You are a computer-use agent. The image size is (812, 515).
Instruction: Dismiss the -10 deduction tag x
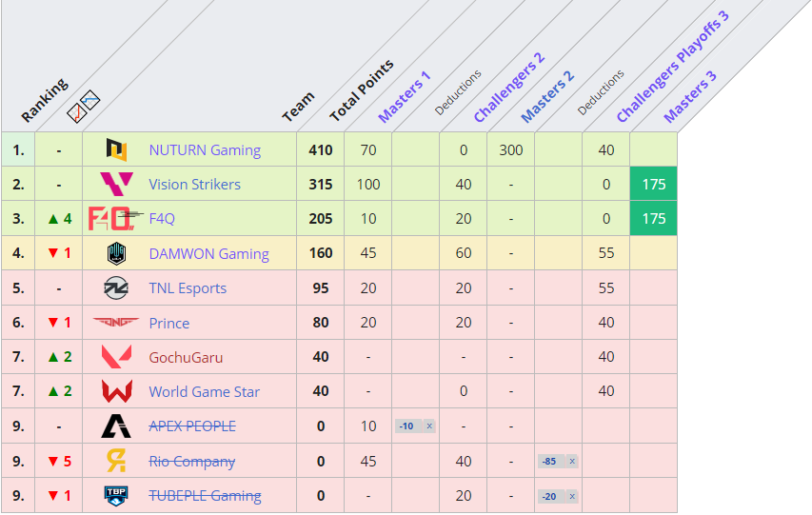click(429, 426)
